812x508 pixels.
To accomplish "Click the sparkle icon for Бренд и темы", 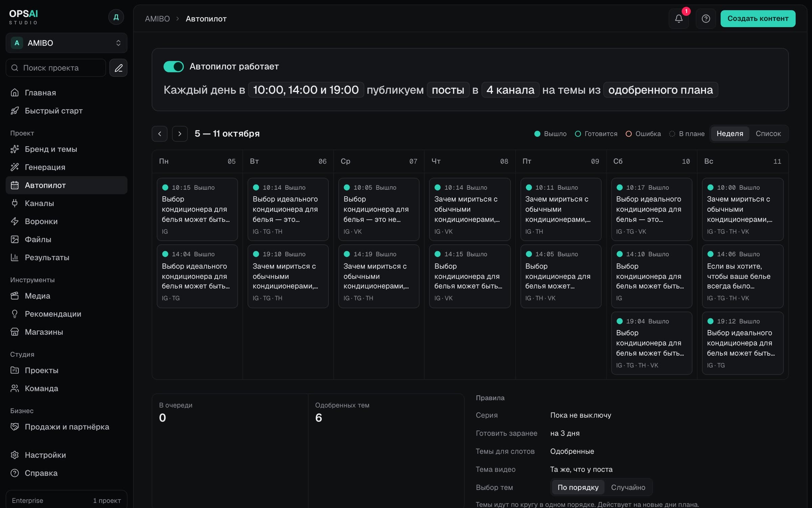I will coord(15,149).
